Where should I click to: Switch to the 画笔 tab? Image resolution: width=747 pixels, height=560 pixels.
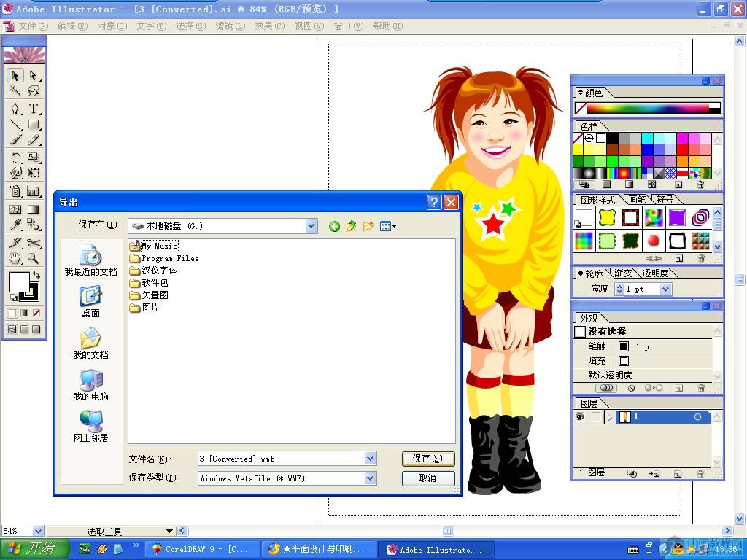click(637, 200)
